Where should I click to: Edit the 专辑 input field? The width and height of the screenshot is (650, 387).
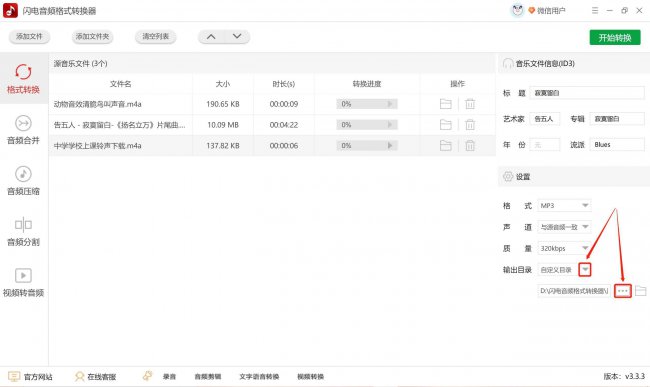617,119
